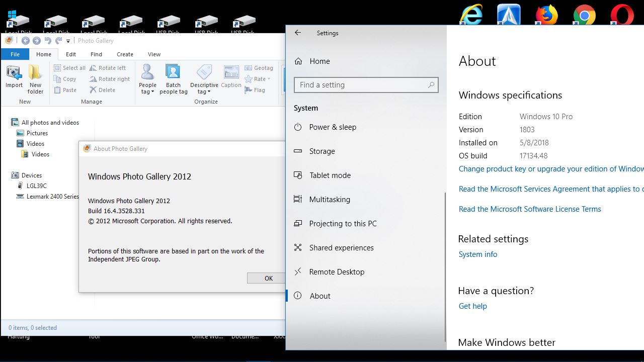Click Select all in the ribbon
Viewport: 644px width, 362px height.
[69, 67]
